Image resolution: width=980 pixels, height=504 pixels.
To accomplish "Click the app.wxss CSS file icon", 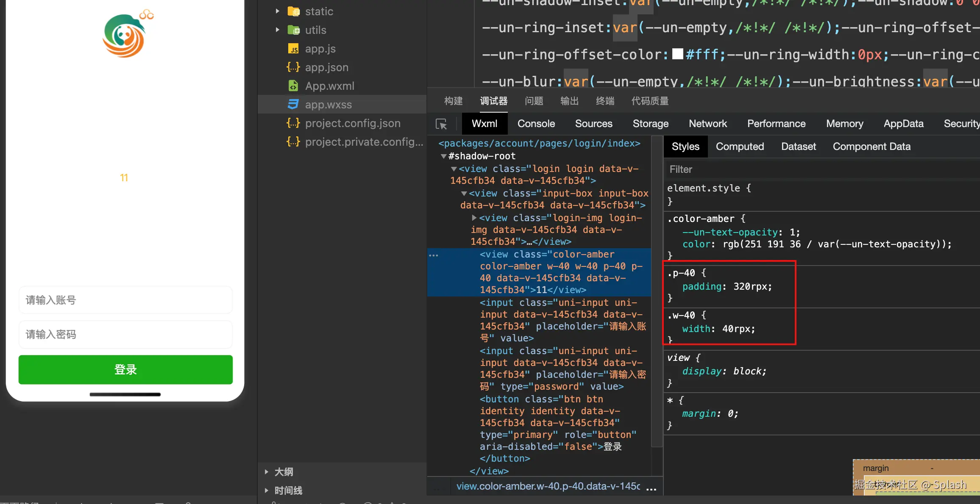I will pyautogui.click(x=293, y=105).
